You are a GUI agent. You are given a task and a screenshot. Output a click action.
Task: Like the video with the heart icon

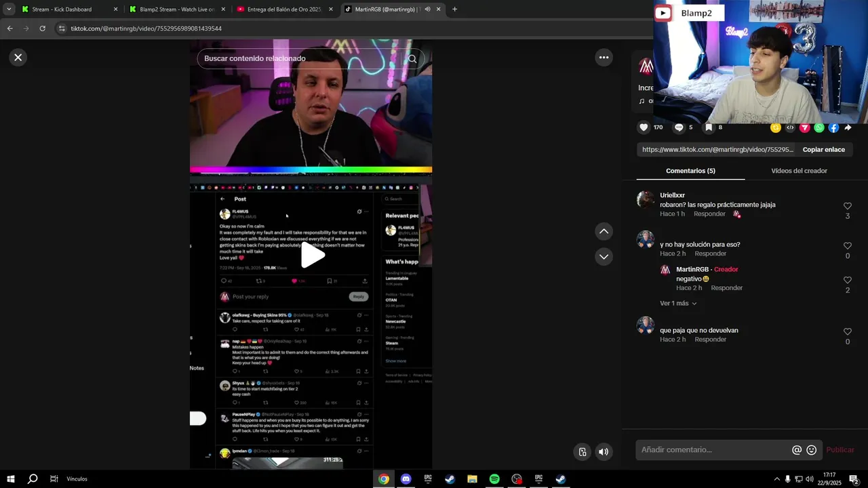pos(644,127)
